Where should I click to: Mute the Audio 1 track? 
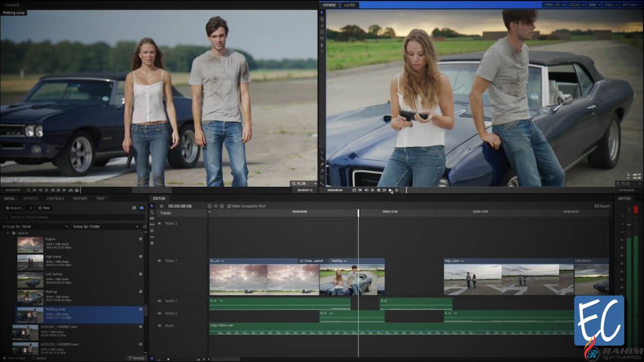point(159,301)
